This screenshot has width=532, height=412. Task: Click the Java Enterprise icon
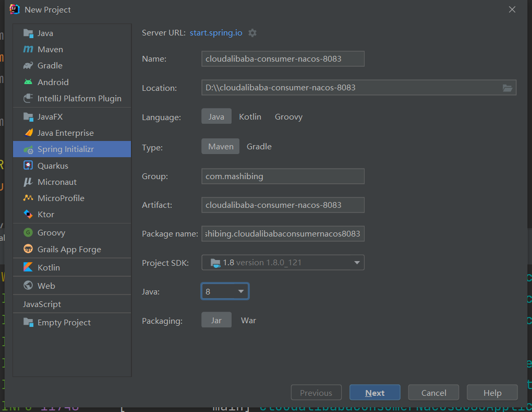29,133
